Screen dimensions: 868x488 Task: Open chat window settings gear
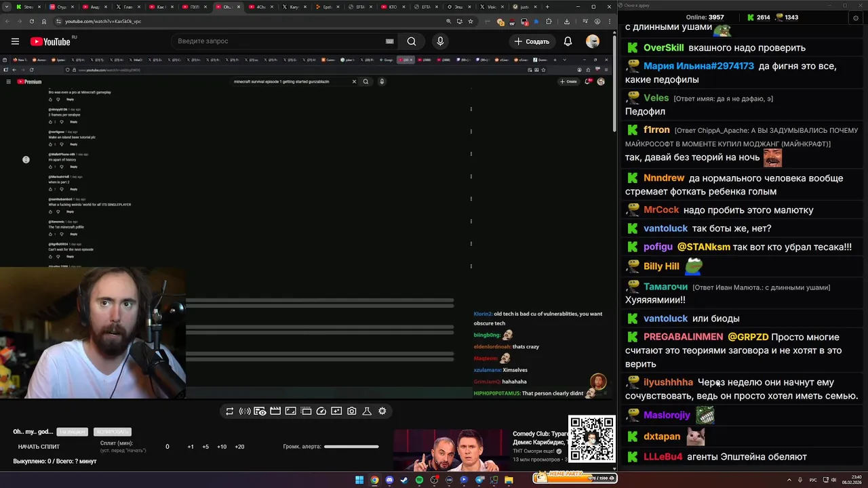pos(856,18)
